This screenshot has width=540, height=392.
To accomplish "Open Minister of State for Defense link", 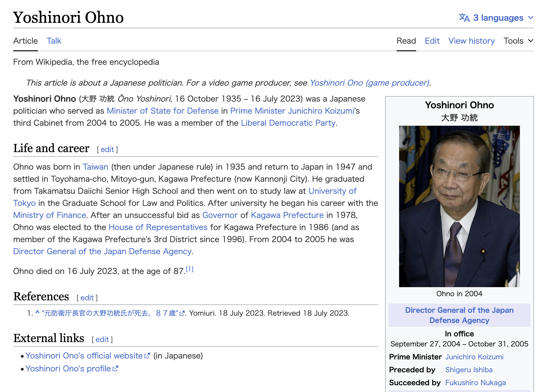I will click(163, 111).
